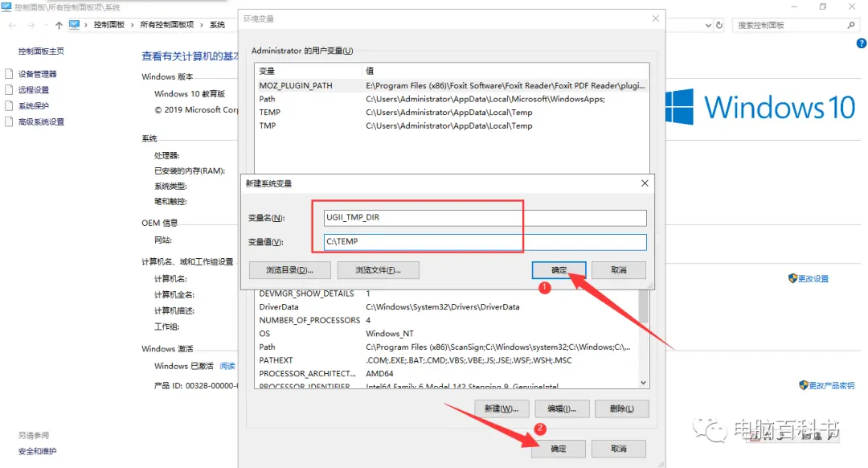The width and height of the screenshot is (868, 468).
Task: Click the computer icon in the address bar
Action: pyautogui.click(x=74, y=25)
